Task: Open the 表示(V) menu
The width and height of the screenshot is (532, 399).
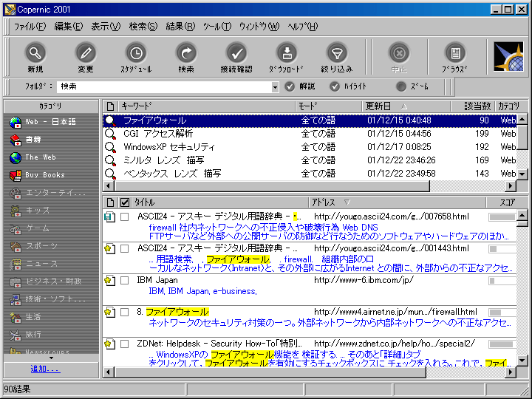Action: pyautogui.click(x=106, y=27)
